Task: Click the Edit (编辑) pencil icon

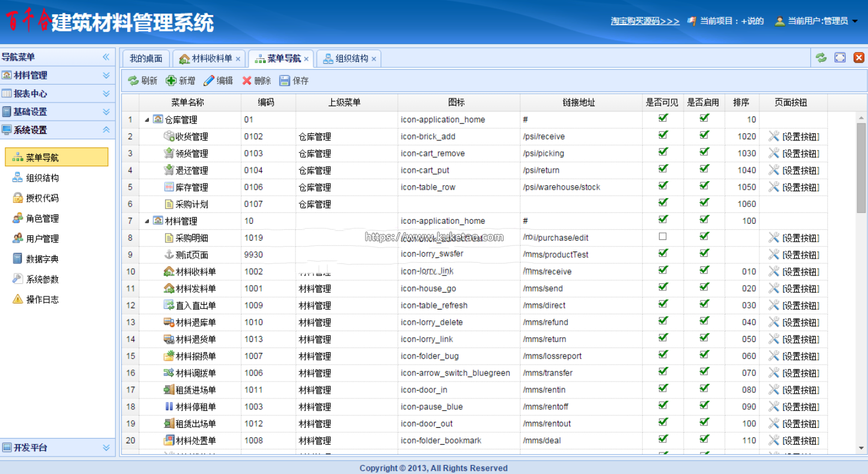Action: click(209, 81)
